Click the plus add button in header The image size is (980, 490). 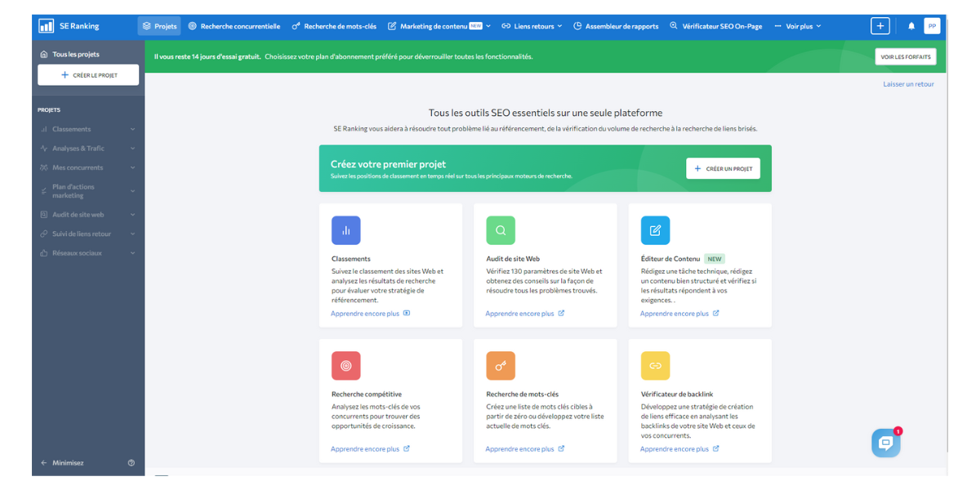(x=880, y=26)
